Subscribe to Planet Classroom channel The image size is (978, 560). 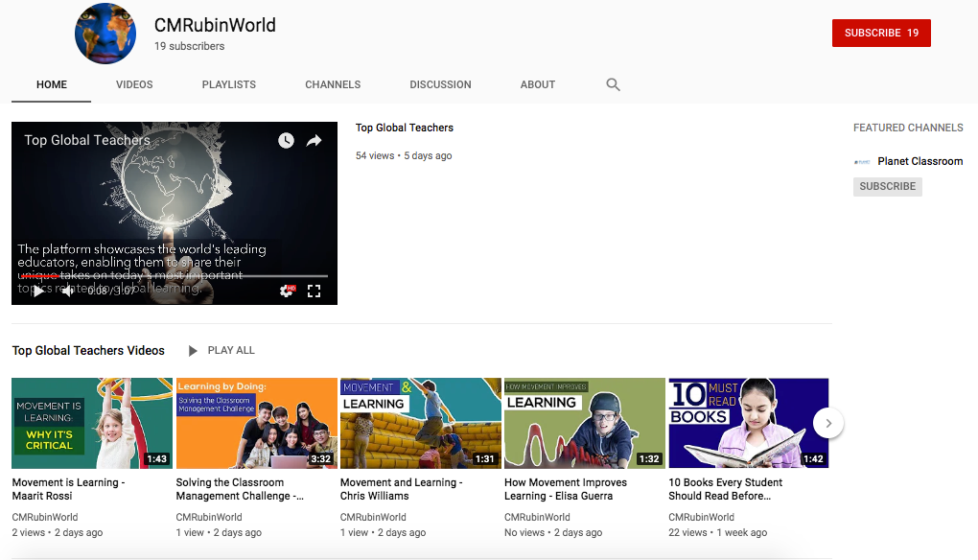(888, 186)
